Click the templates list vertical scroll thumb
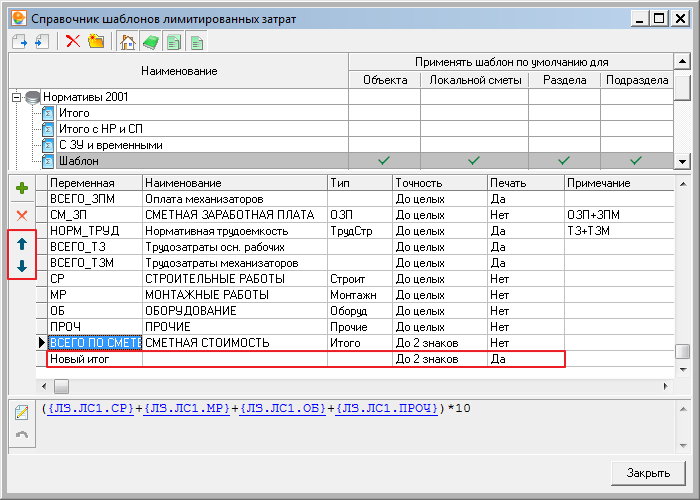 pyautogui.click(x=682, y=88)
